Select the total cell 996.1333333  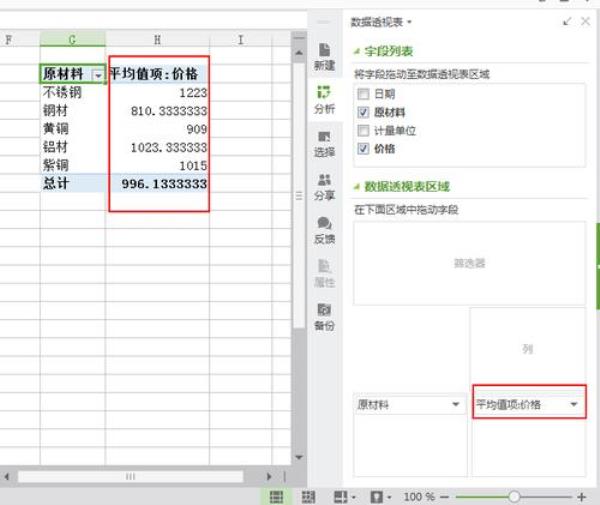tap(157, 183)
